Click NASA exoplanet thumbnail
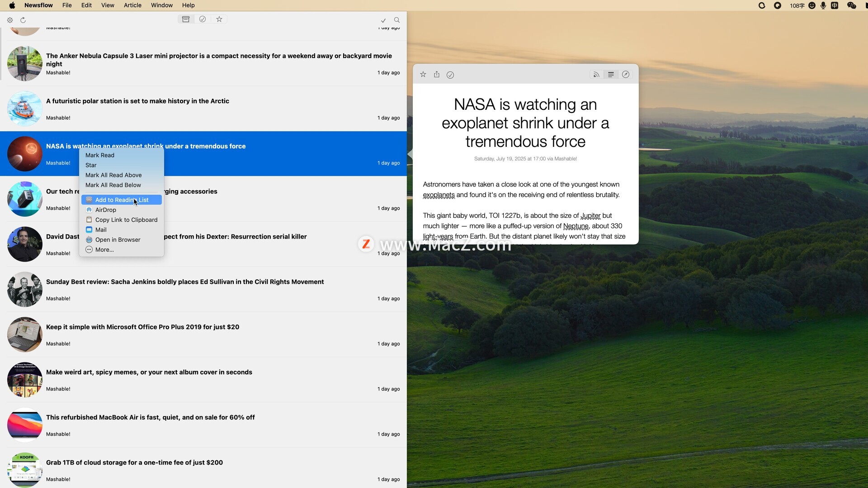The image size is (868, 488). (25, 154)
